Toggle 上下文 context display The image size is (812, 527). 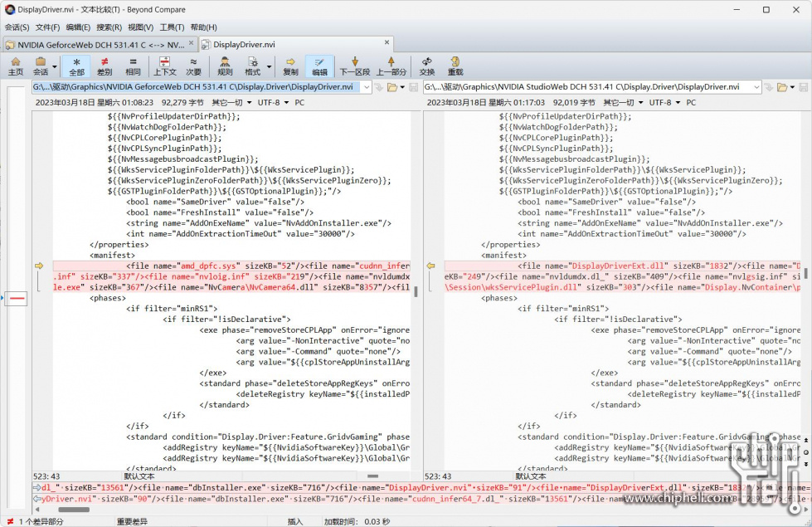[165, 66]
